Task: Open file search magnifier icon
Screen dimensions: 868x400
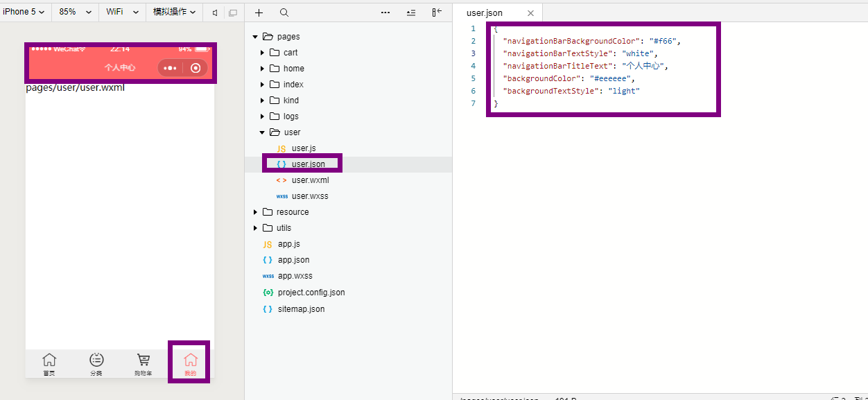Action: (284, 12)
